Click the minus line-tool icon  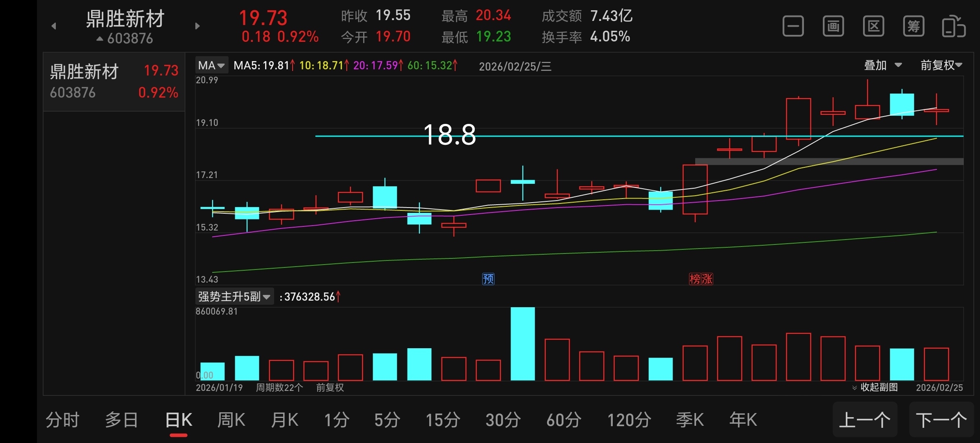click(793, 27)
